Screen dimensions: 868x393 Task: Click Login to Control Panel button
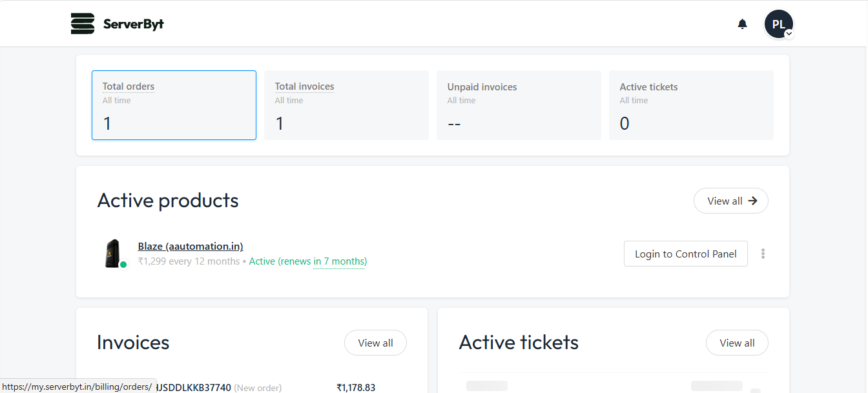pyautogui.click(x=685, y=254)
